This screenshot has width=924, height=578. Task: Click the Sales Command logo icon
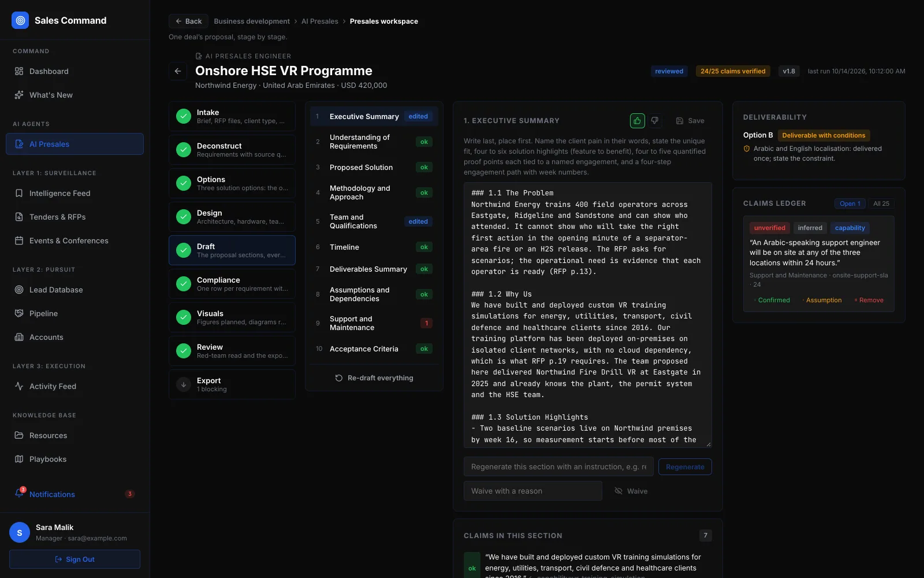(x=20, y=20)
